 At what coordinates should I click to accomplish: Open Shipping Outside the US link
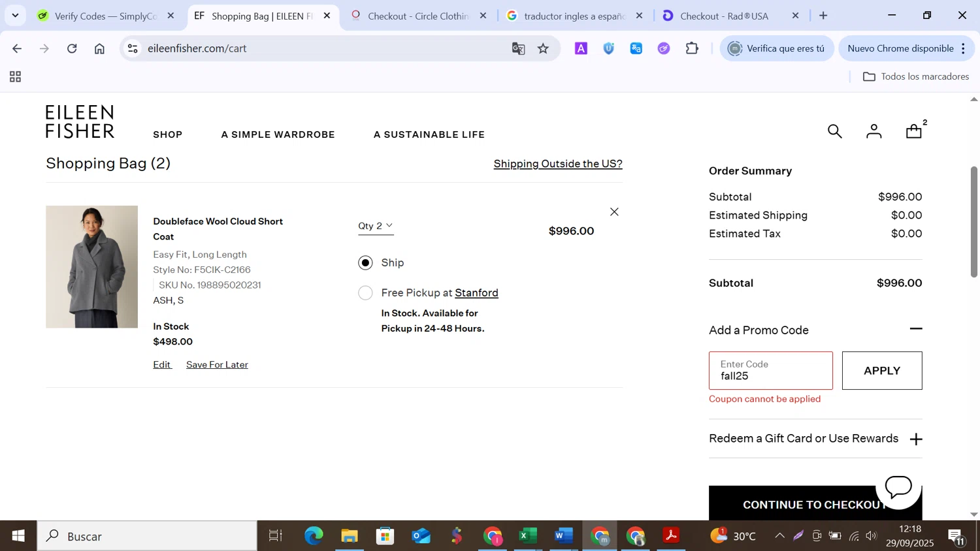pyautogui.click(x=558, y=164)
